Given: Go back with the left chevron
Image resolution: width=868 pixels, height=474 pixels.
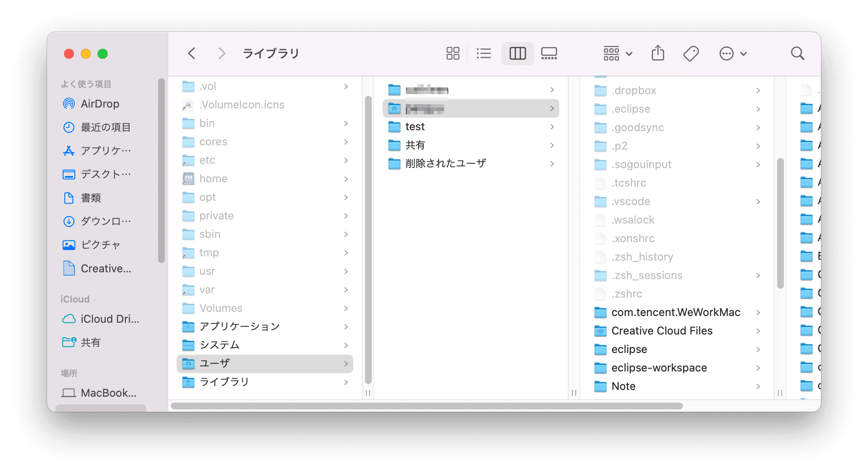Looking at the screenshot, I should pos(192,53).
